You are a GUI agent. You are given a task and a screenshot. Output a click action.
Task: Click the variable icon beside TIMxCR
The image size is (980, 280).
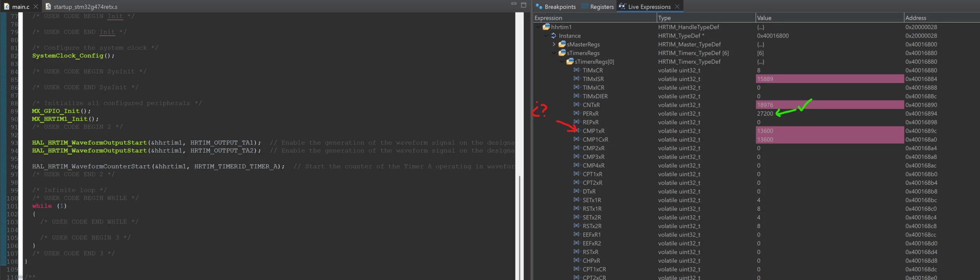pos(577,70)
